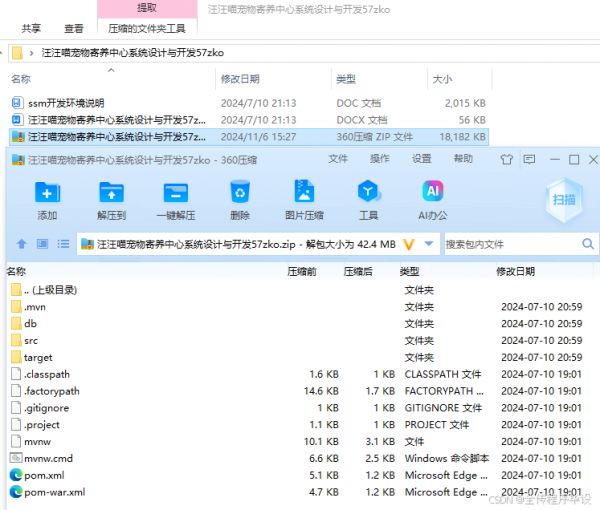The width and height of the screenshot is (600, 510).
Task: Open the .mvn folder
Action: (x=35, y=307)
